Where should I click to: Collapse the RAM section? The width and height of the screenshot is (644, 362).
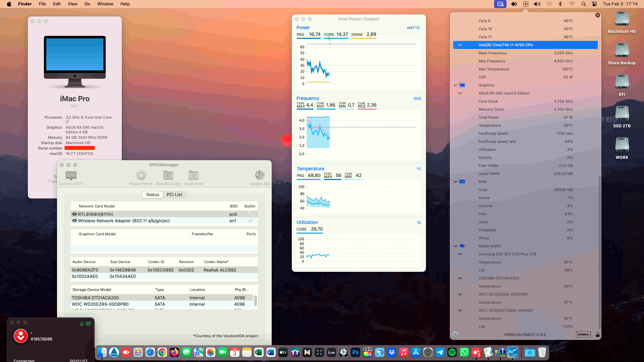click(x=455, y=182)
